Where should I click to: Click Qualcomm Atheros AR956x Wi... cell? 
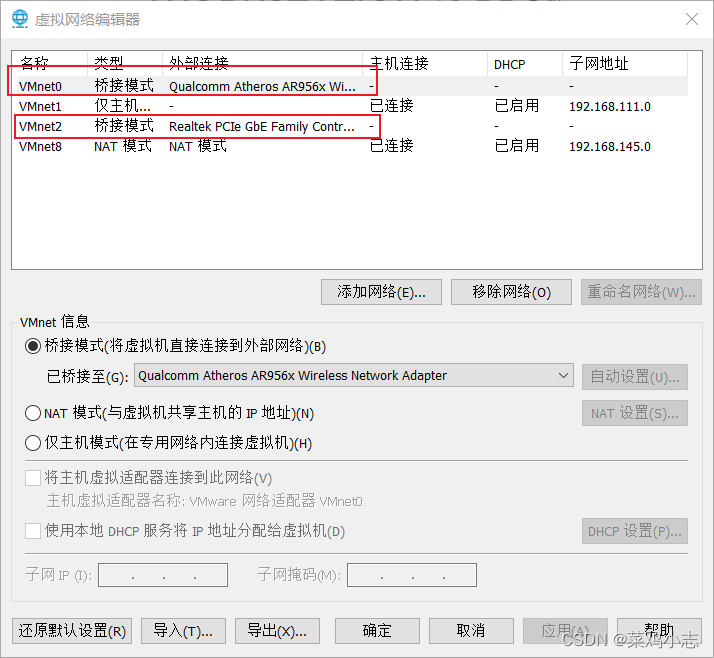pyautogui.click(x=262, y=87)
